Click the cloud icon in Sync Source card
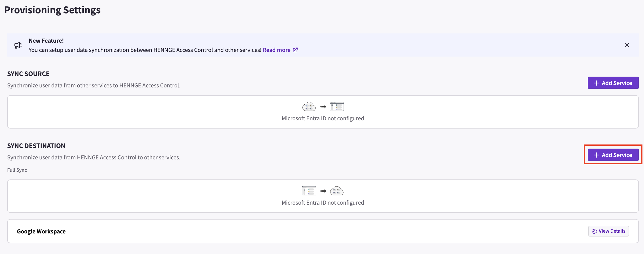This screenshot has height=254, width=644. click(x=309, y=106)
